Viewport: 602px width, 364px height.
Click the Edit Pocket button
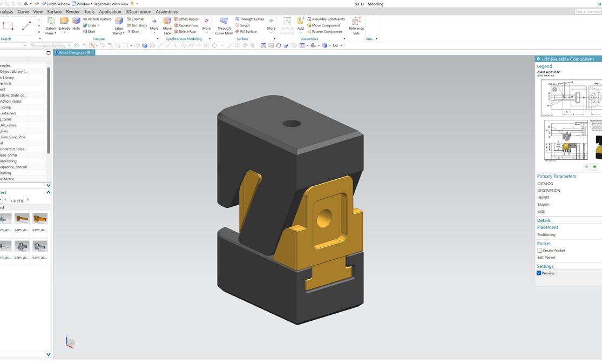click(x=546, y=257)
